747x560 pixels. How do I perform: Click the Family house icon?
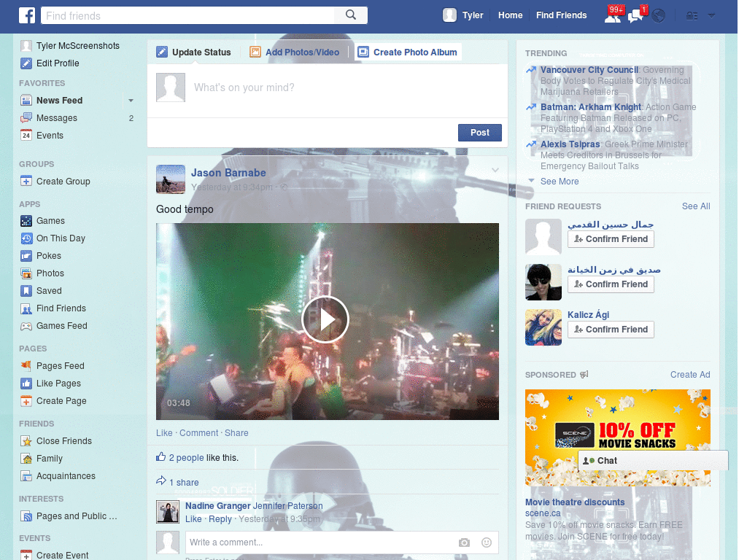pyautogui.click(x=26, y=459)
